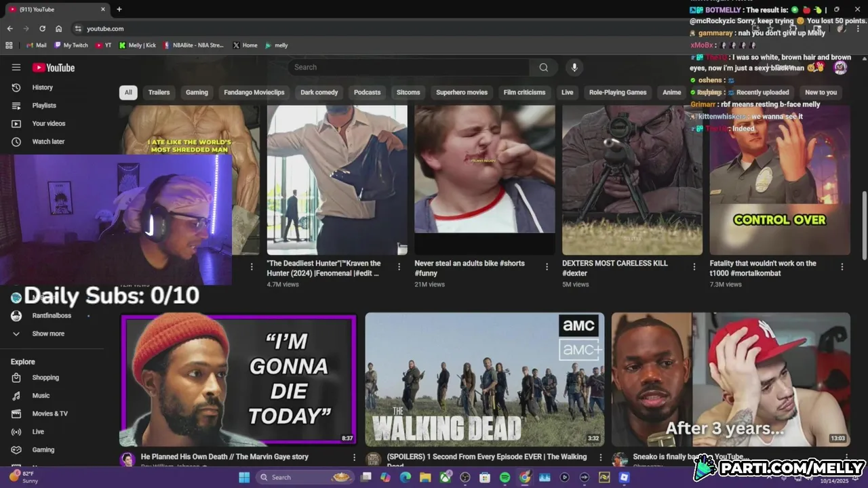This screenshot has width=868, height=488.
Task: Open more options for DEXTERS MOST CARELESS KILL
Action: [x=694, y=267]
